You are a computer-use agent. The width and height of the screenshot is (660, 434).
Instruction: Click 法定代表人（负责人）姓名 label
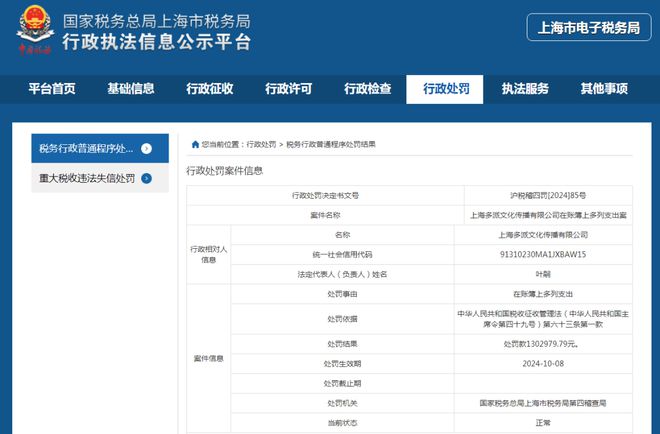[x=342, y=274]
